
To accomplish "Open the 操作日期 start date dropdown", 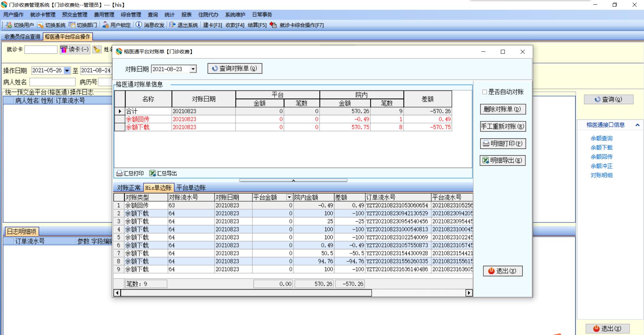I will 67,71.
